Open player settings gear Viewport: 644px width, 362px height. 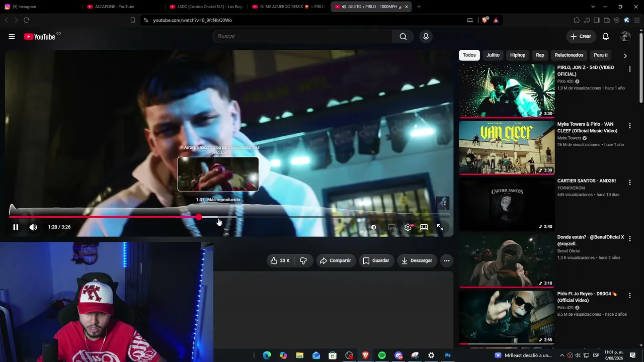[408, 227]
